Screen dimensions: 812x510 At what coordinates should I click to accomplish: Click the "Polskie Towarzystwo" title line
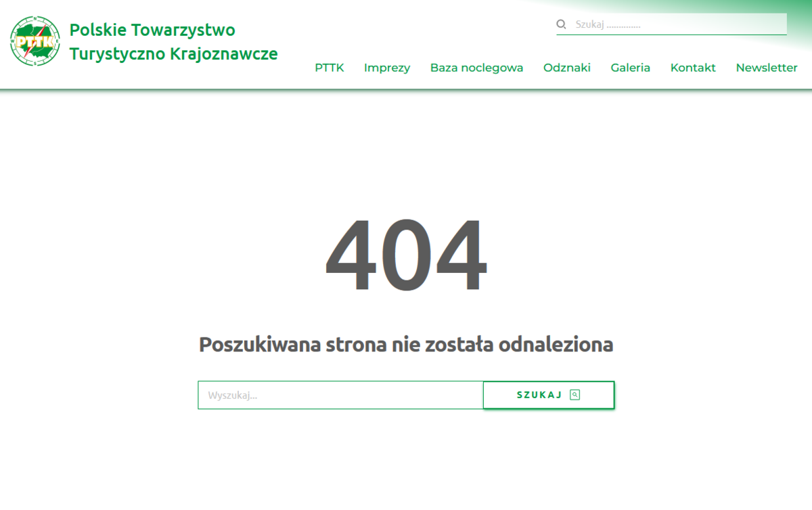[x=152, y=30]
